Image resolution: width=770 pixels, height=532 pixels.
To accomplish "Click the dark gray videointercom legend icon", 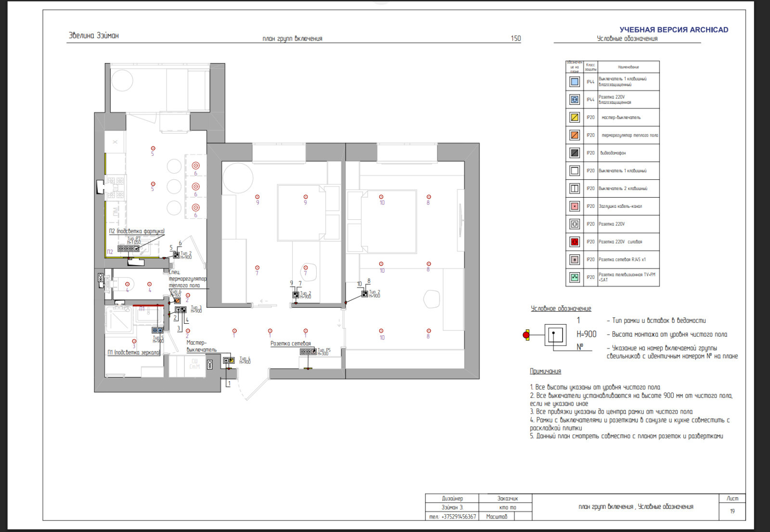I will (574, 153).
